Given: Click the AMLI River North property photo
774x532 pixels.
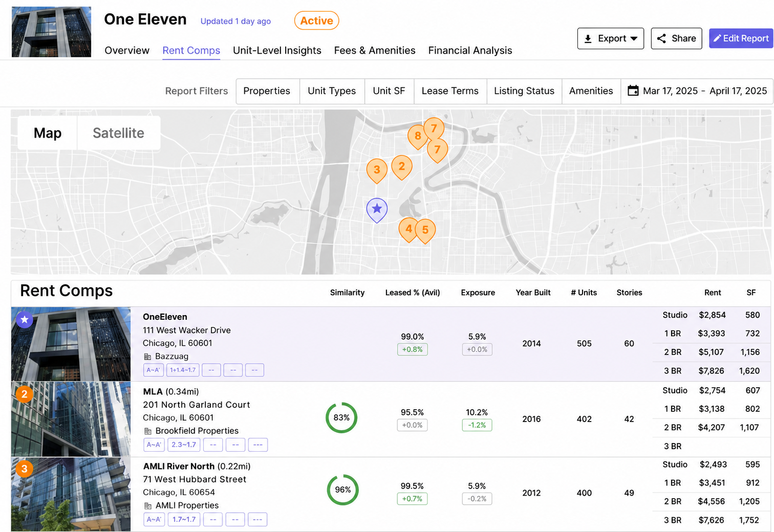Looking at the screenshot, I should [x=71, y=494].
